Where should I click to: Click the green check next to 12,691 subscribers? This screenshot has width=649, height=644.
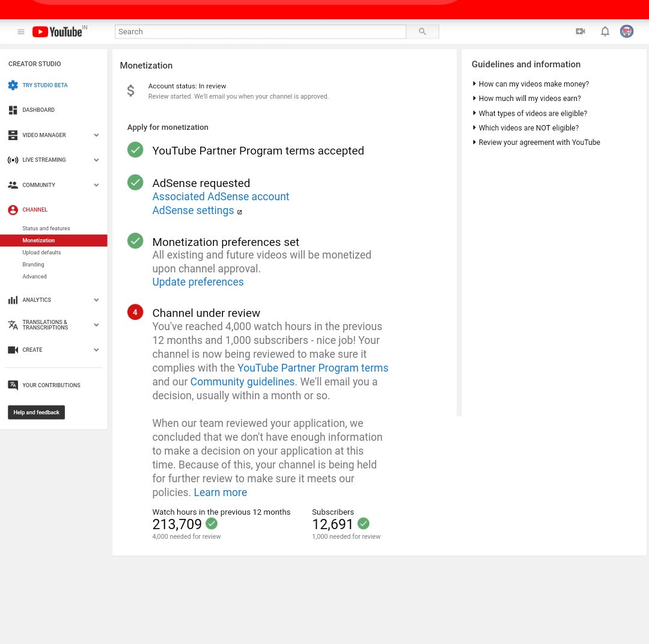click(364, 524)
